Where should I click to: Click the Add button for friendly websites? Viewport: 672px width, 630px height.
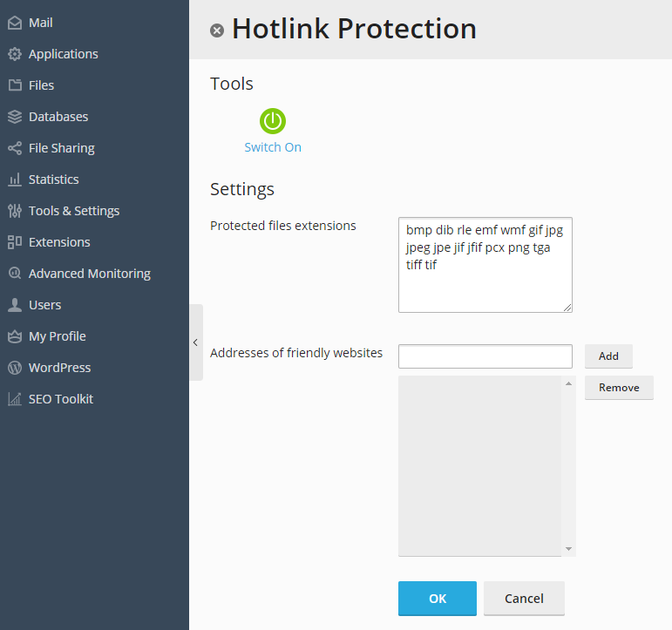608,356
